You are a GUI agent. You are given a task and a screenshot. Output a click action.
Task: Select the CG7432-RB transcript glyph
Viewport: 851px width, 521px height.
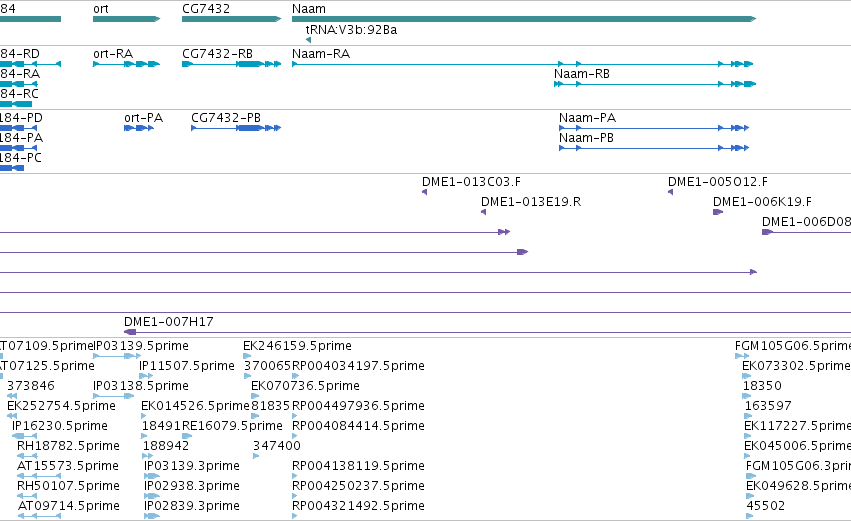(231, 64)
